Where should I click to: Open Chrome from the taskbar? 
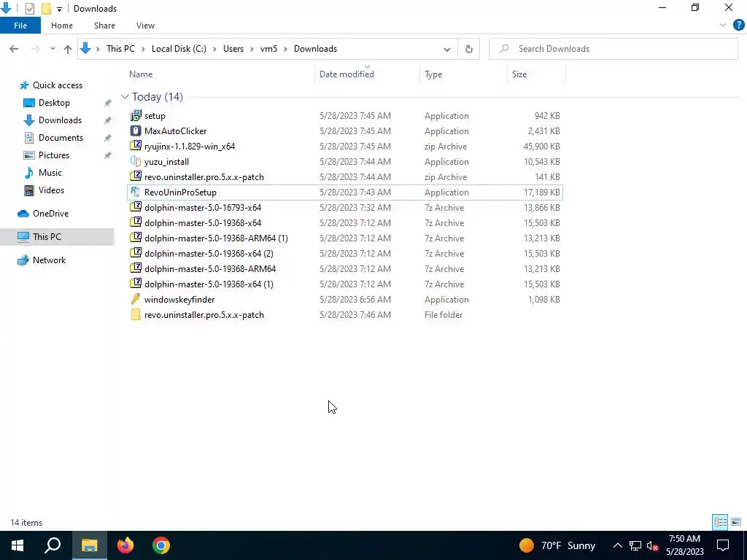[x=161, y=545]
